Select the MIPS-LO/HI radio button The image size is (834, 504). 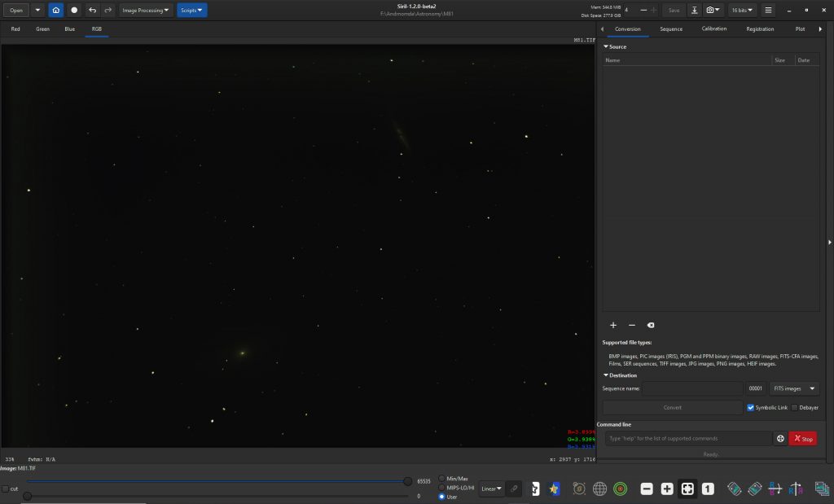pos(441,488)
